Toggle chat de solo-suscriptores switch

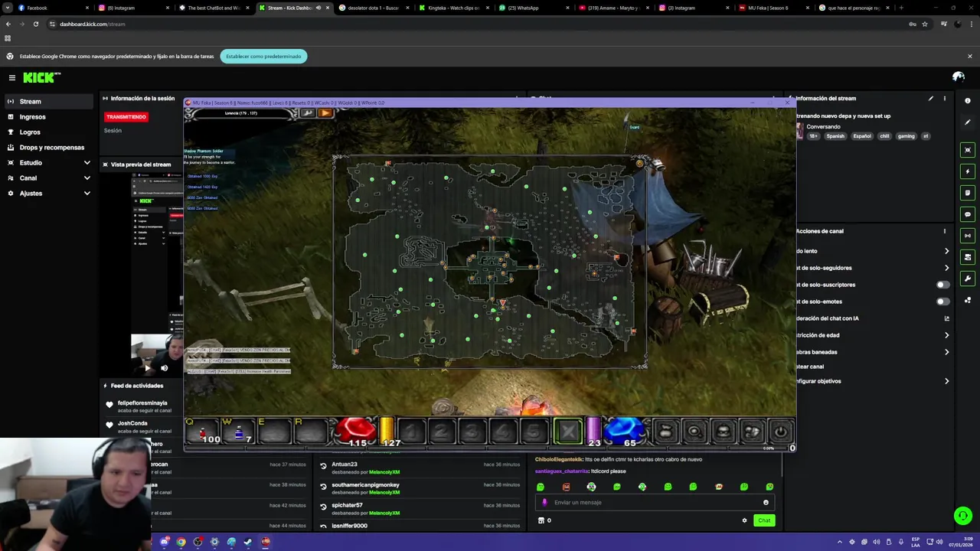943,285
